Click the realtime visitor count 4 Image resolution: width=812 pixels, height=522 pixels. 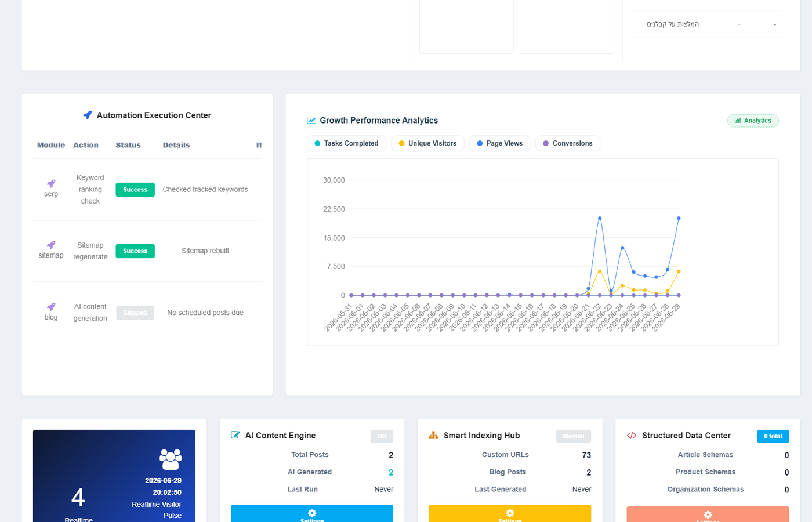tap(78, 497)
